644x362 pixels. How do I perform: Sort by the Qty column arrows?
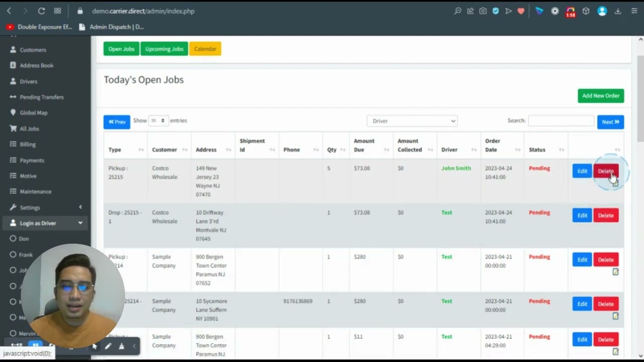point(343,150)
